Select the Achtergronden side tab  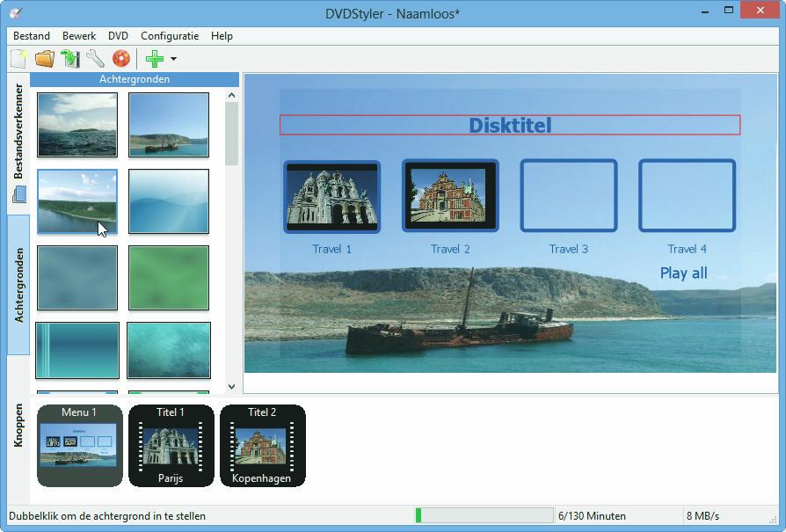click(x=18, y=284)
